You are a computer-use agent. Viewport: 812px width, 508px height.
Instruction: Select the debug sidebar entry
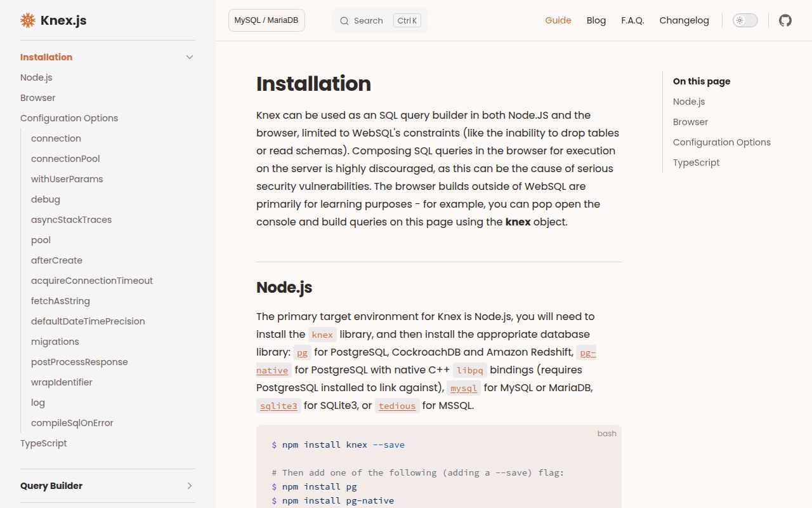point(46,199)
